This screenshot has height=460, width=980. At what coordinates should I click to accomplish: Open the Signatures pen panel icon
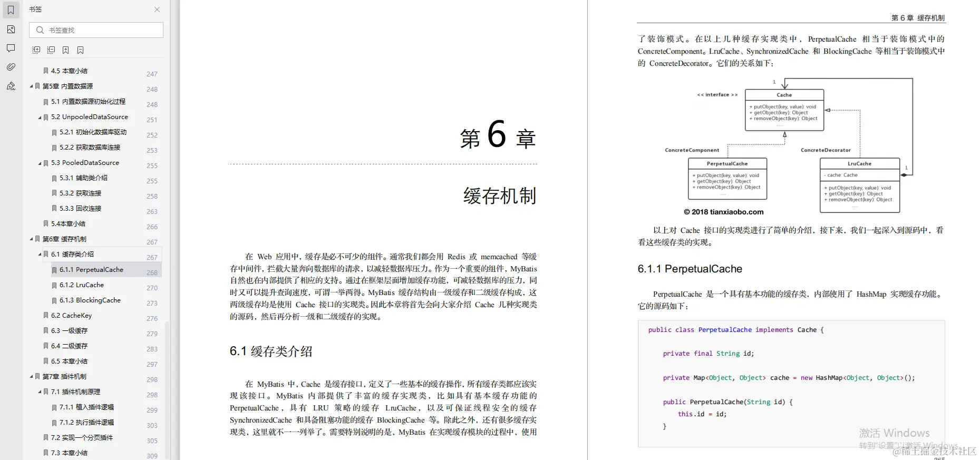(x=11, y=86)
